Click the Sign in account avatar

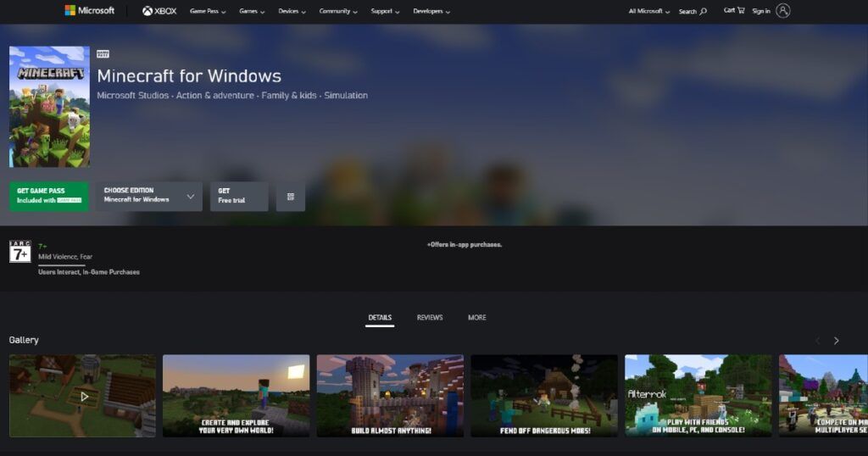pyautogui.click(x=782, y=10)
